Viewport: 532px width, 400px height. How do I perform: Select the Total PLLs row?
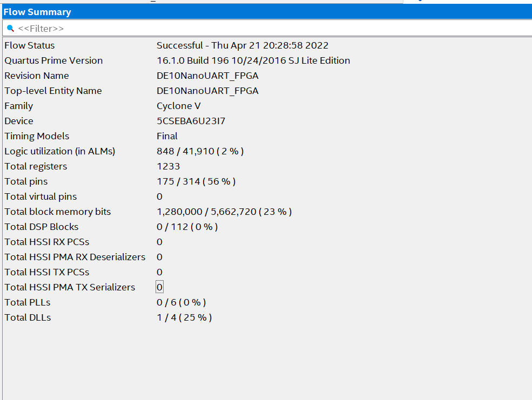point(267,302)
